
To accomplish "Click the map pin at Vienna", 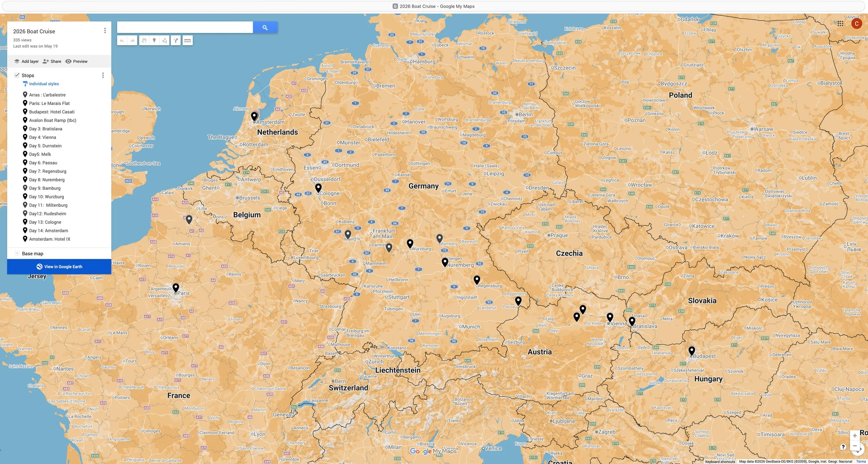I will [x=610, y=317].
